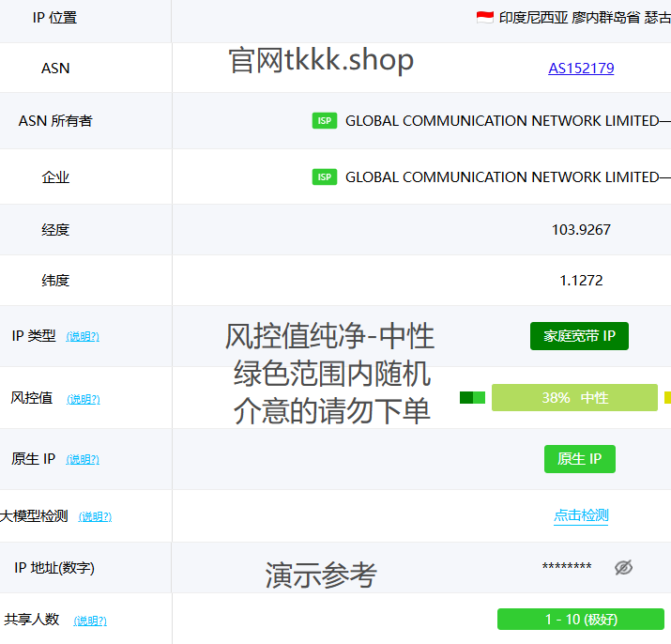Screen dimensions: 671x644
Task: Open the 说明 link beside 原生 IP
Action: coord(83,460)
